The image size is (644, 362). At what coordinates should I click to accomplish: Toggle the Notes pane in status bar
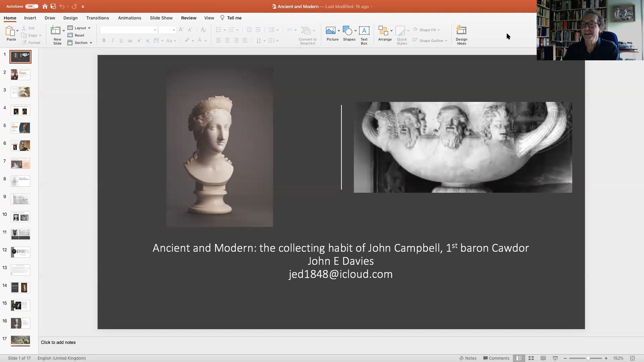(468, 358)
